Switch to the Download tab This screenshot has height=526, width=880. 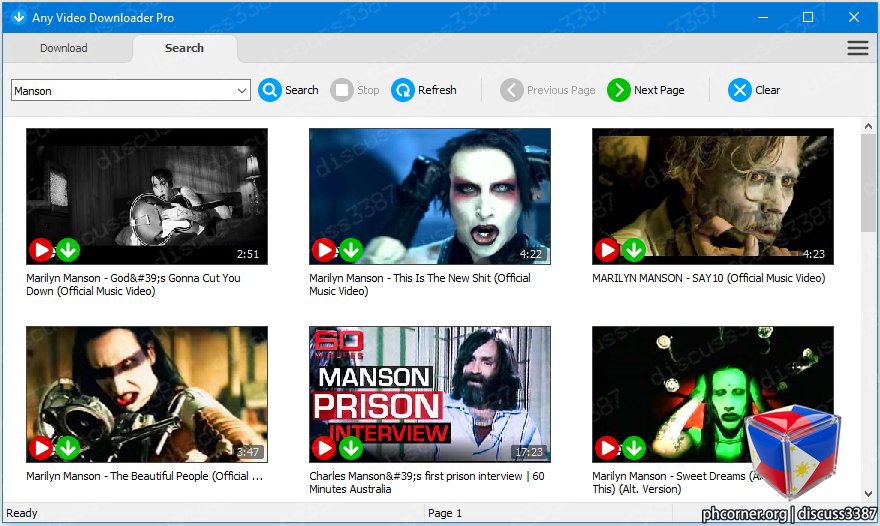coord(63,48)
